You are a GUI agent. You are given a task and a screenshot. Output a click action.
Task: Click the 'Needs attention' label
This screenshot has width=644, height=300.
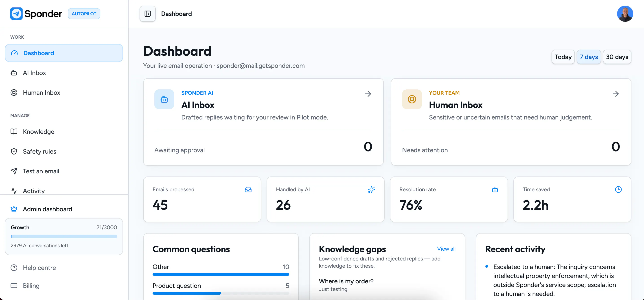425,150
